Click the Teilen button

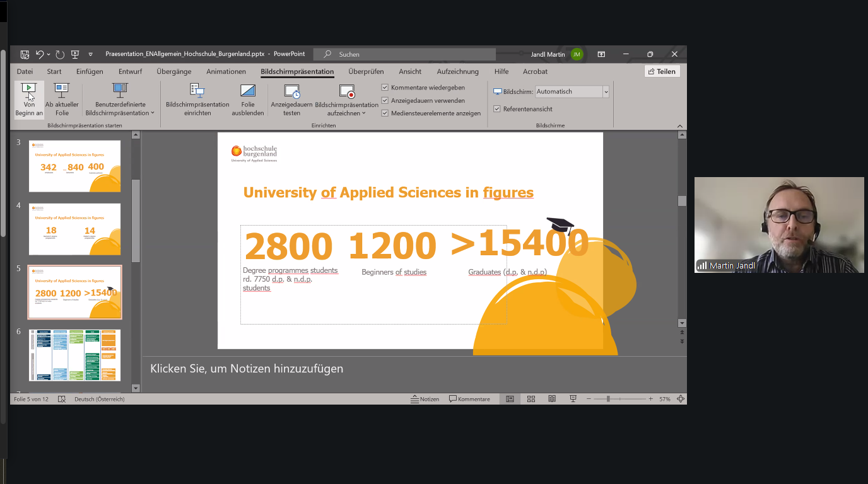click(662, 72)
